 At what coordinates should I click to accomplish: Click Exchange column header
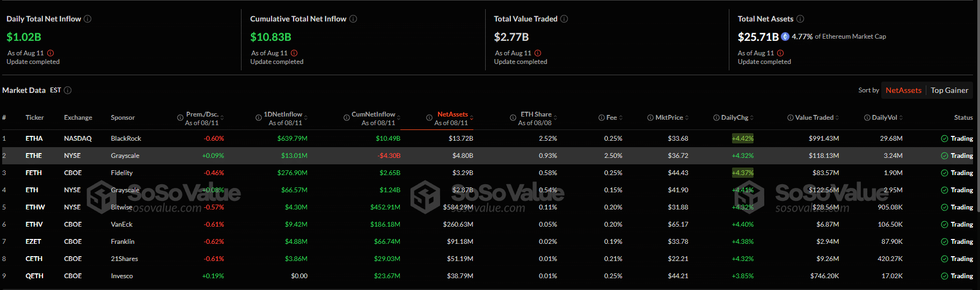(78, 118)
